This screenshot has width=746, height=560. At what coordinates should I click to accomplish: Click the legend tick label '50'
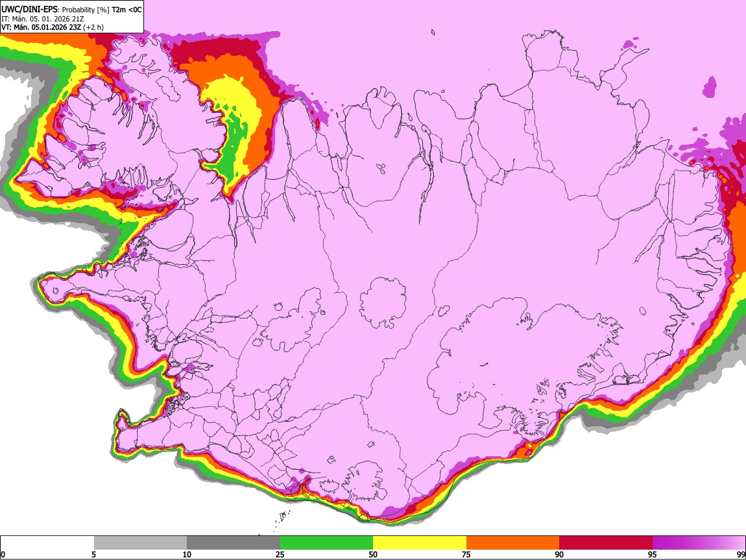[x=373, y=555]
